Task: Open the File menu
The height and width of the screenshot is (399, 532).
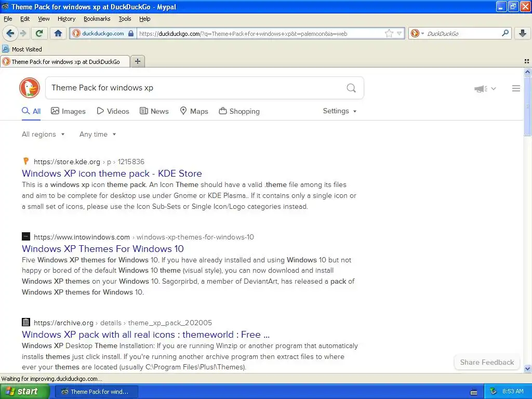Action: (x=8, y=19)
